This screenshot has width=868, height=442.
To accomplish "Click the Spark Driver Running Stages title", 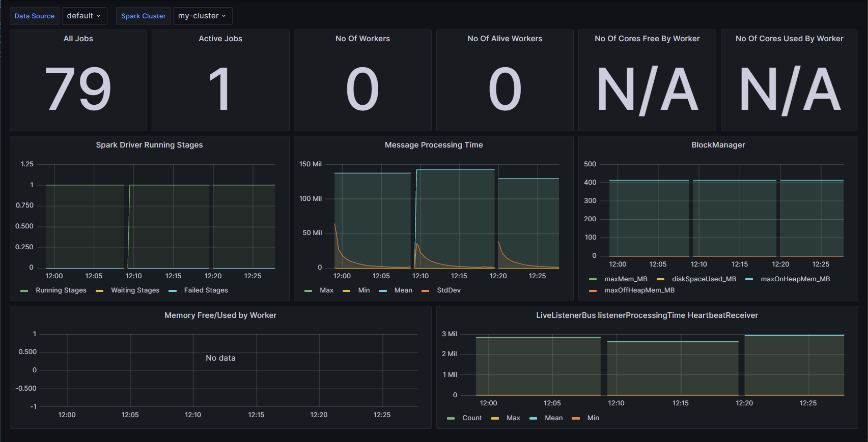I will [149, 145].
